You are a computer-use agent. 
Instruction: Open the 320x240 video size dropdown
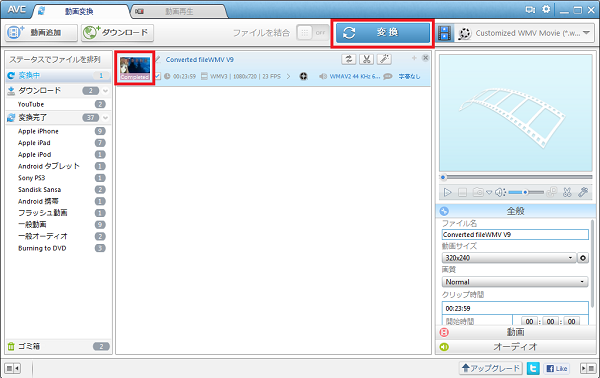pyautogui.click(x=509, y=258)
